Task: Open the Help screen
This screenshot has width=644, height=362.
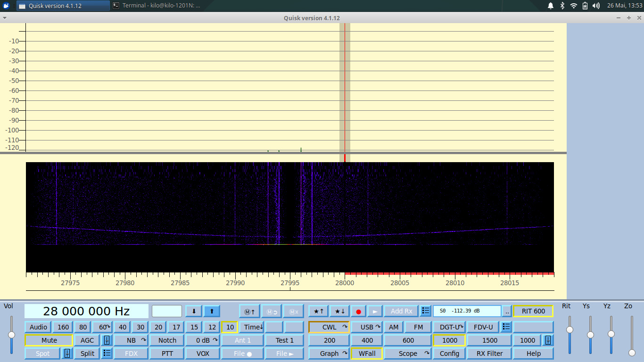Action: pyautogui.click(x=533, y=354)
